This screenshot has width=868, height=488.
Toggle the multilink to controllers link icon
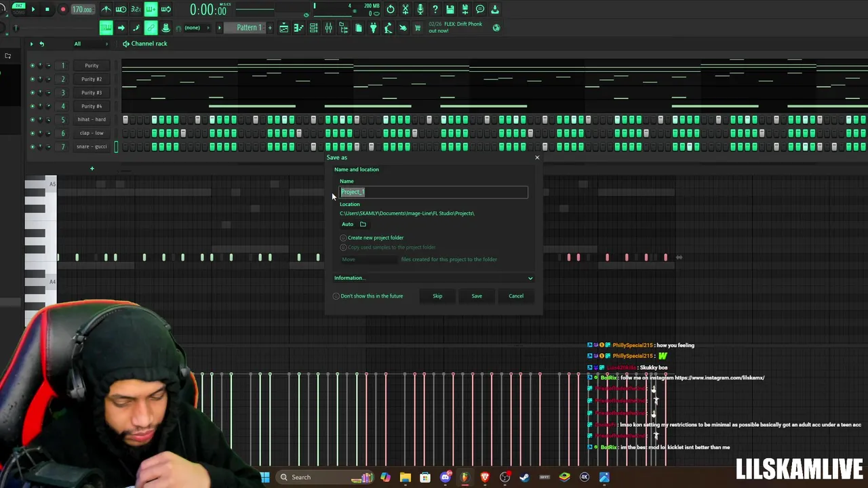tap(151, 28)
